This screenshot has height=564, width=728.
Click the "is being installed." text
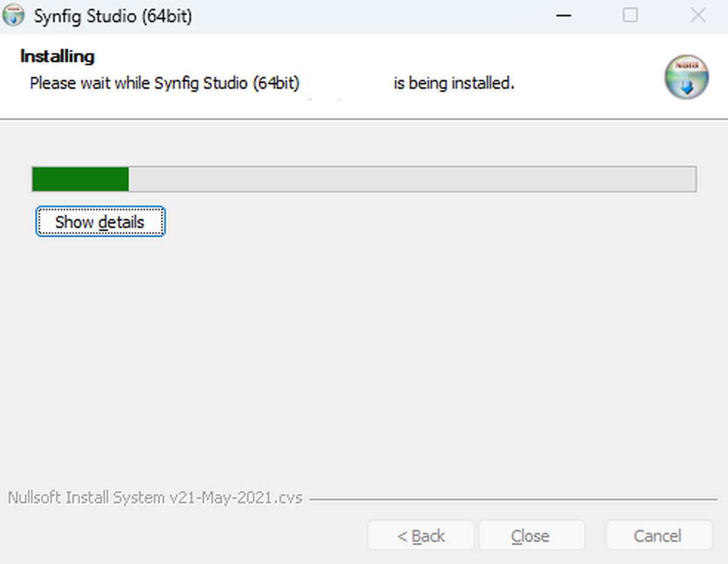pos(454,83)
